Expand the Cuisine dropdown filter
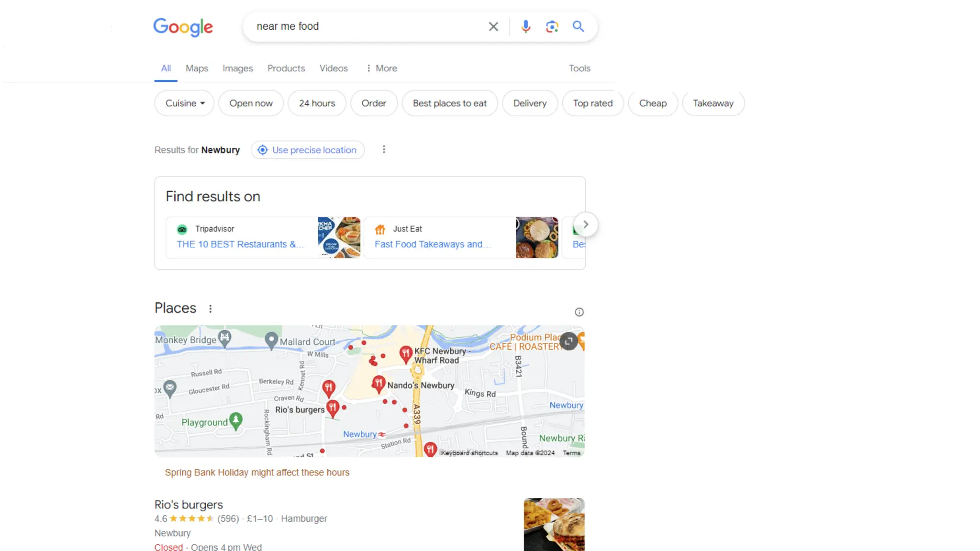This screenshot has height=551, width=980. point(184,103)
